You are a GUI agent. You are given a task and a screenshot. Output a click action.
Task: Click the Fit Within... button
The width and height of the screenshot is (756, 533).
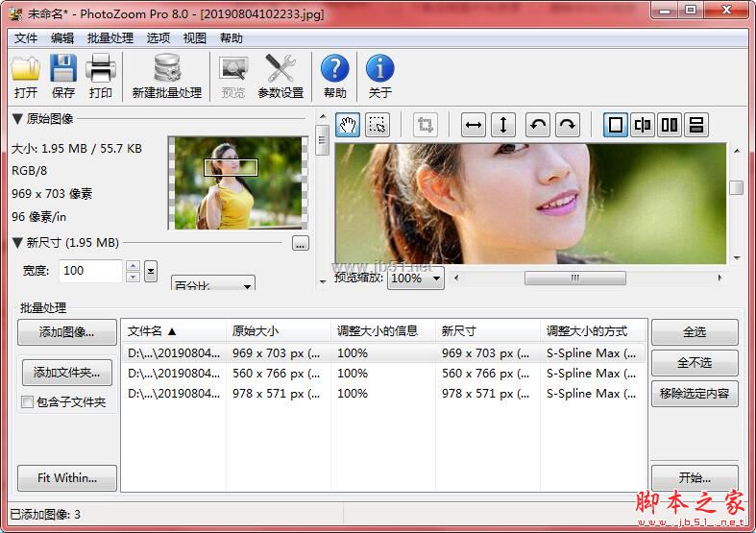click(x=66, y=477)
